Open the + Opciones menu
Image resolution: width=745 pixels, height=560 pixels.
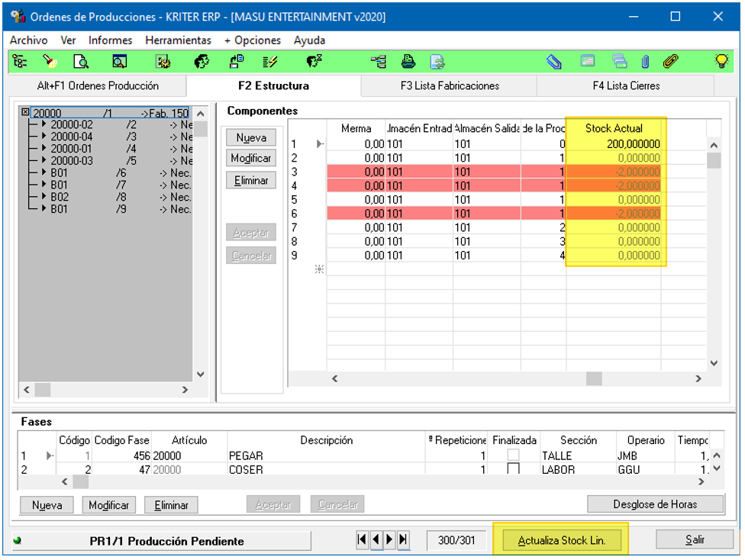pos(253,40)
